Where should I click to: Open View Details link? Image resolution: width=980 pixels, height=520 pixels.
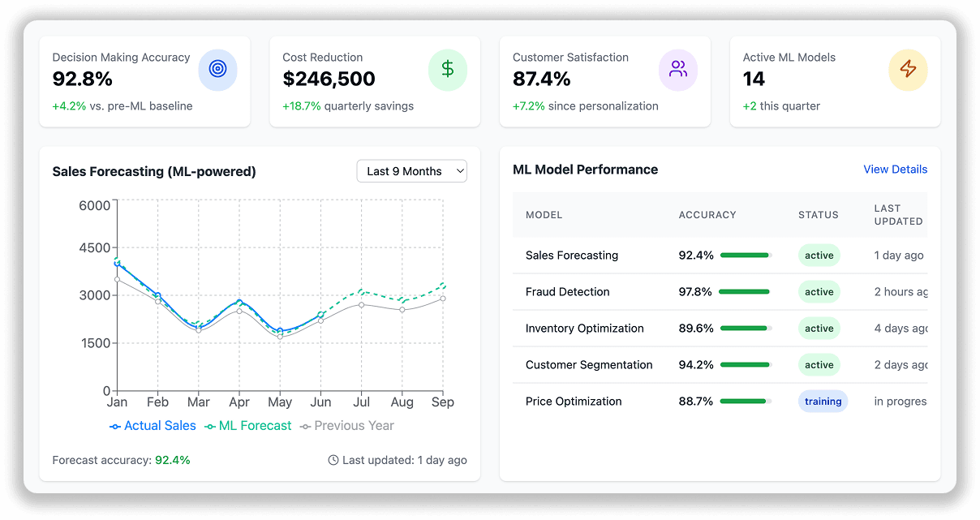[895, 170]
